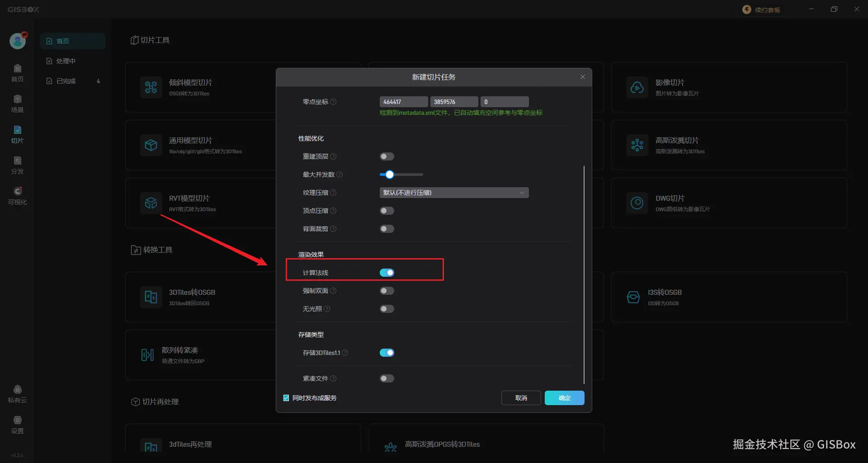Turn off the 存储3DTiles1.1 toggle
Image resolution: width=868 pixels, height=463 pixels.
click(387, 353)
